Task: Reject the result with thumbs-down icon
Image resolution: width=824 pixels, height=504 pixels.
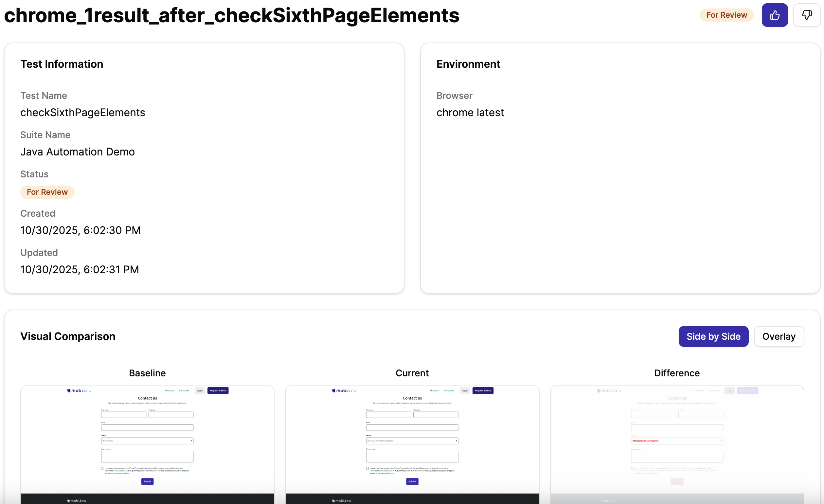Action: (x=806, y=15)
